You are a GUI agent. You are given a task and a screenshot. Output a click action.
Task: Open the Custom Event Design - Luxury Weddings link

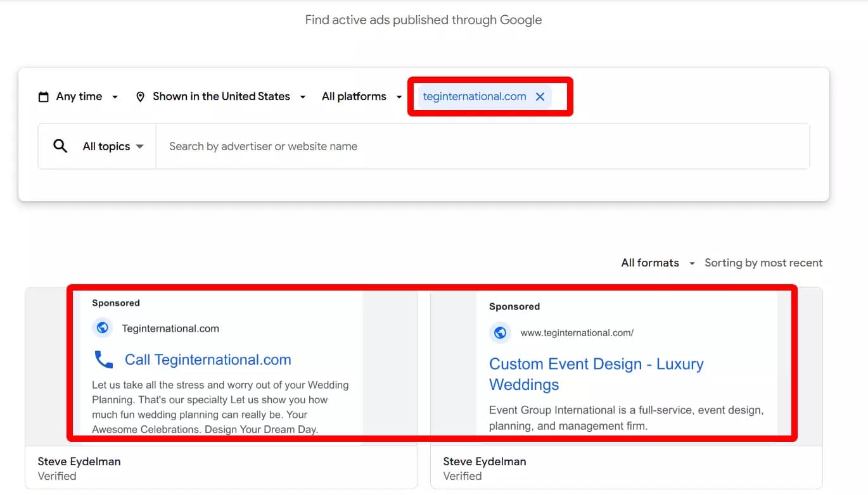pos(596,373)
